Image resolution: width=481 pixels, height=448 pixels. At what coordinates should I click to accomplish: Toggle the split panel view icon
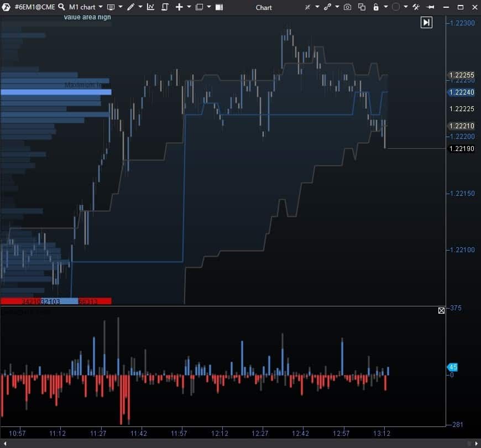tap(219, 7)
